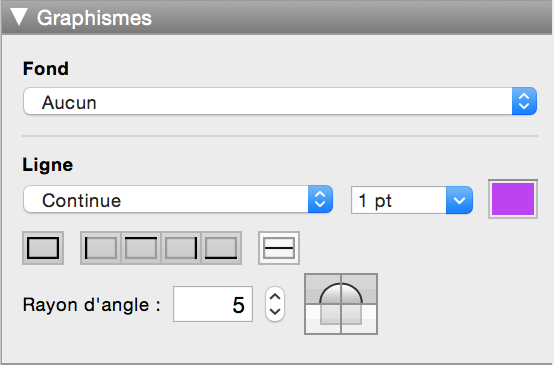Toggle the right border line icon
Image resolution: width=554 pixels, height=365 pixels.
(x=181, y=248)
